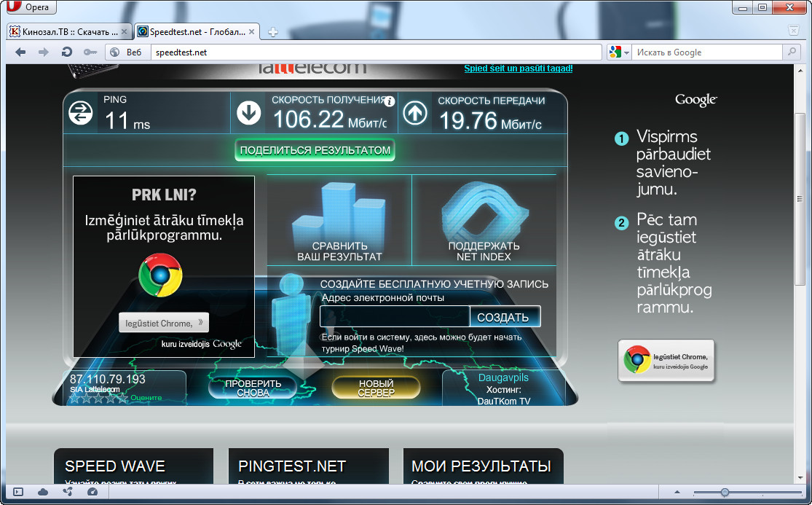Toggle Opera Turbo icon in status bar
Screen dimensions: 812x505
pyautogui.click(x=92, y=492)
